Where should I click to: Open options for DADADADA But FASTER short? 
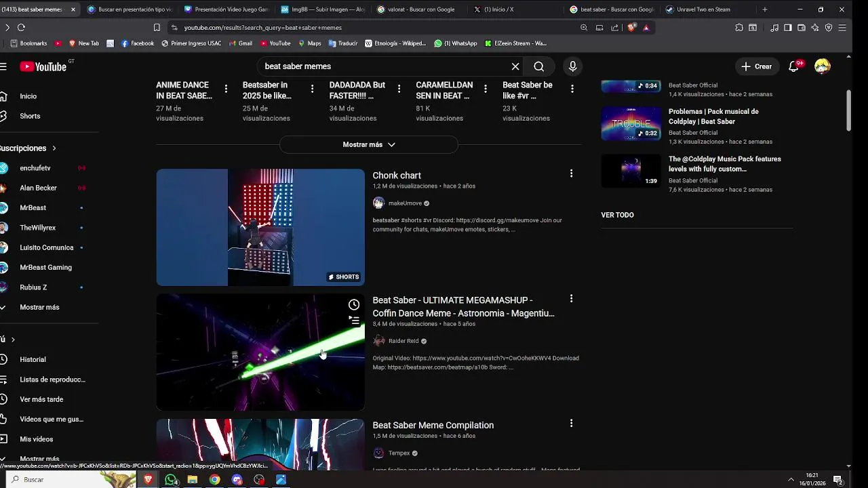pos(399,89)
